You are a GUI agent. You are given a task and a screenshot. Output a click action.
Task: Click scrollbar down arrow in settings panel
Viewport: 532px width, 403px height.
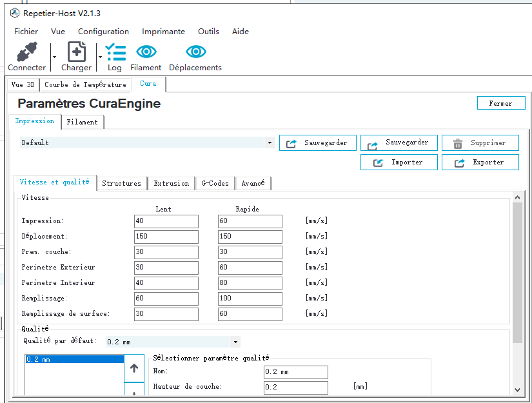517,390
